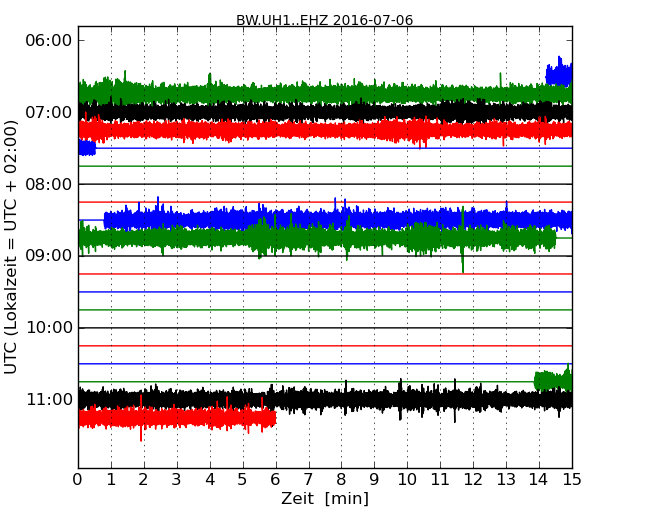
Task: Click the short green segment above 11:00
Action: (x=553, y=380)
